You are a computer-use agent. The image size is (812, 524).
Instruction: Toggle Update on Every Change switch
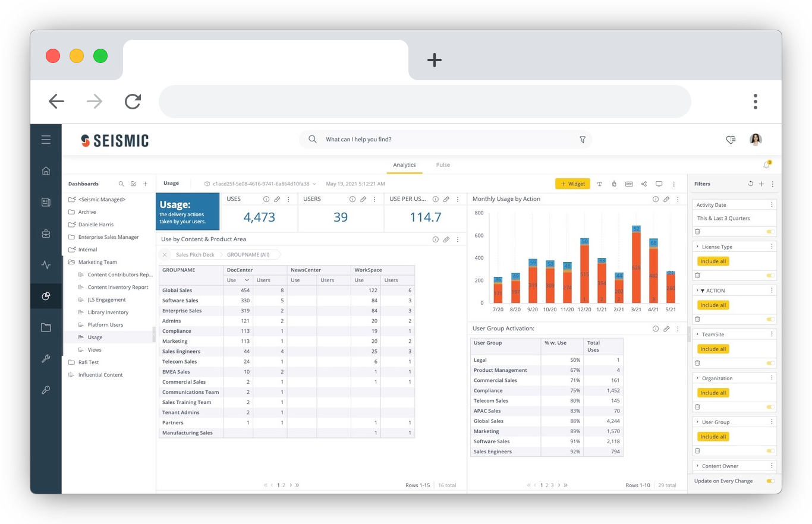[x=770, y=481]
